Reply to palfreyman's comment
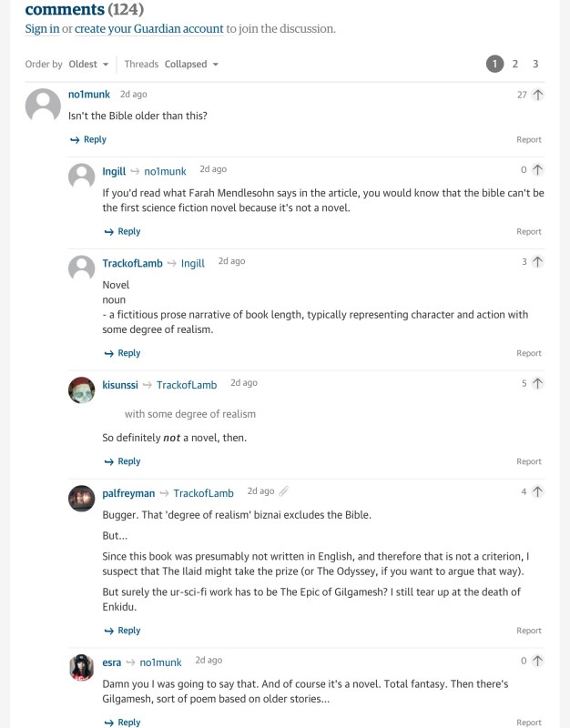Viewport: 570px width, 728px height. [122, 631]
